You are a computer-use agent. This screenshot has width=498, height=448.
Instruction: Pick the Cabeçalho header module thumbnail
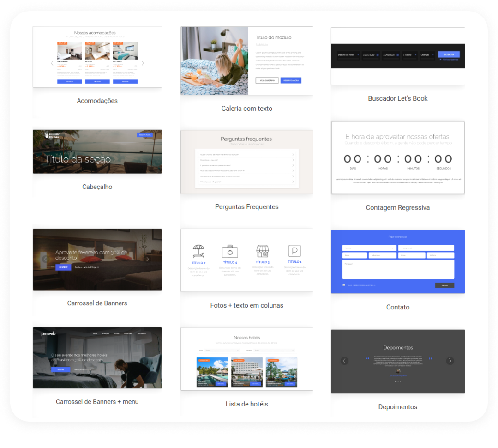(97, 151)
